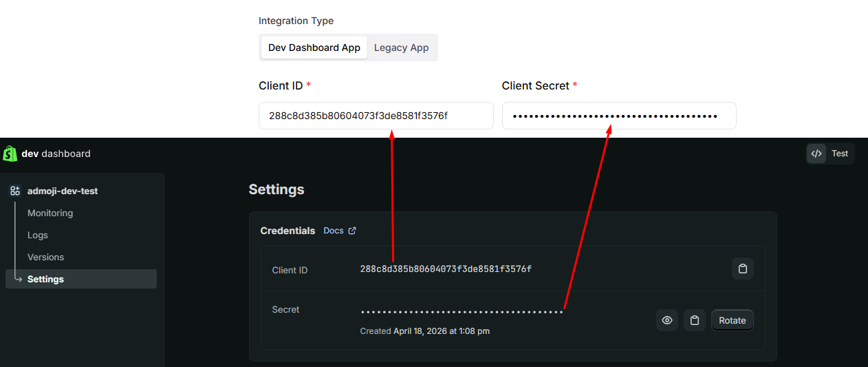Click the code icon beside Test
Viewport: 868px width, 367px height.
tap(816, 154)
